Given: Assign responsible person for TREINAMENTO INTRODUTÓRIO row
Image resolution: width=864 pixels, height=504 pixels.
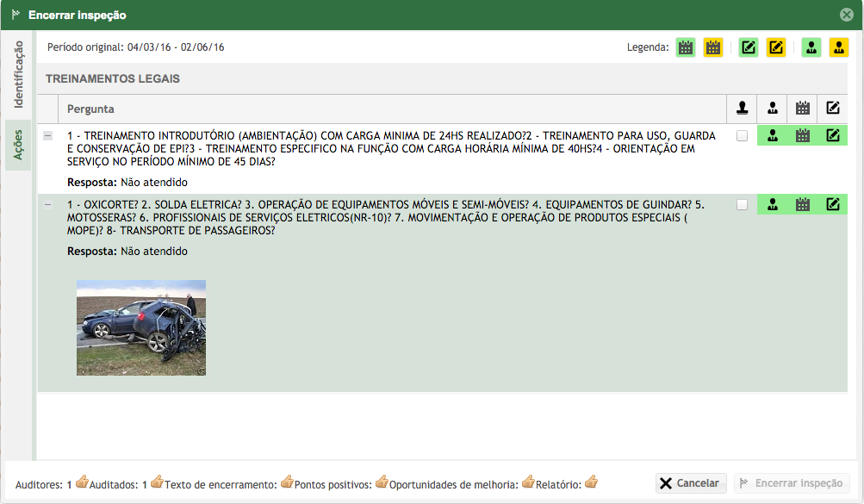Looking at the screenshot, I should click(x=773, y=135).
